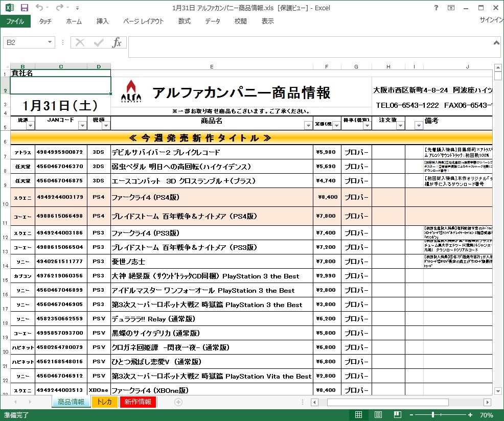Click the 70% zoom level button

pos(487,415)
